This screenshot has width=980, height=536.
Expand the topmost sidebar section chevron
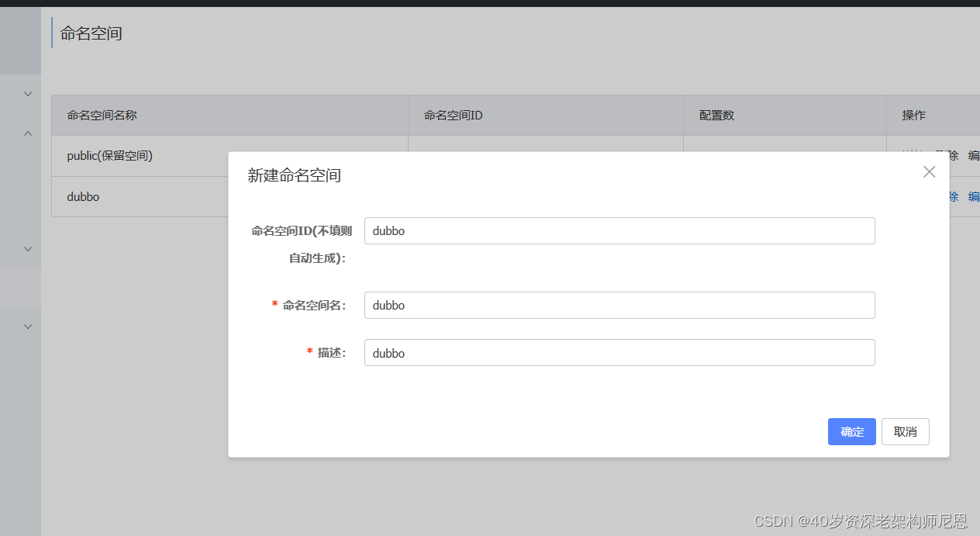pos(28,94)
